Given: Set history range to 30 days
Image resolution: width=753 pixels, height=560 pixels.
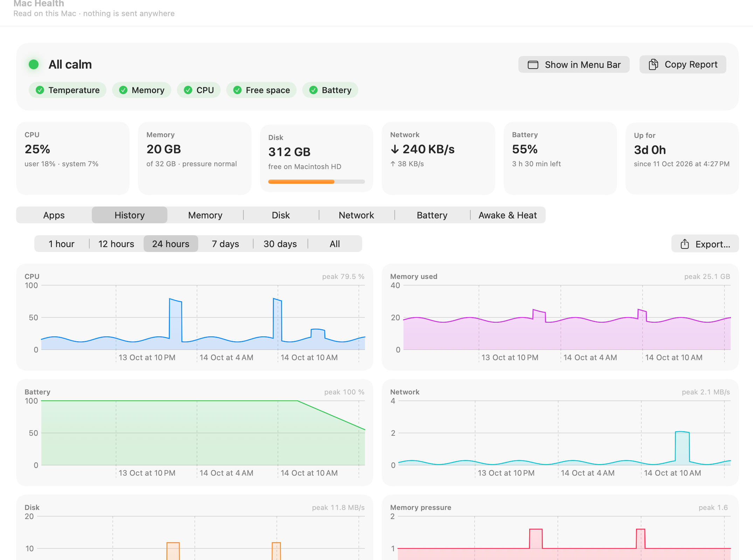Looking at the screenshot, I should pyautogui.click(x=280, y=244).
